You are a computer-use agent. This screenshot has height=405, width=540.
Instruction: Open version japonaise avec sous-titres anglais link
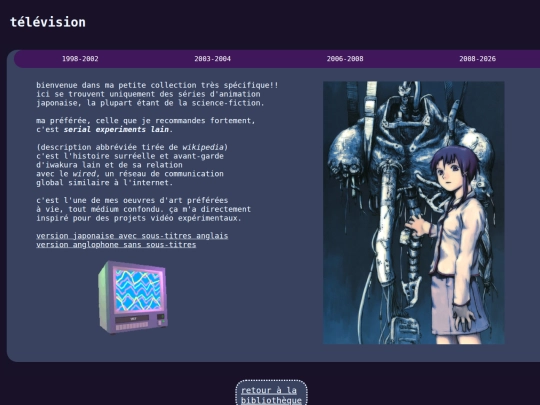point(132,236)
